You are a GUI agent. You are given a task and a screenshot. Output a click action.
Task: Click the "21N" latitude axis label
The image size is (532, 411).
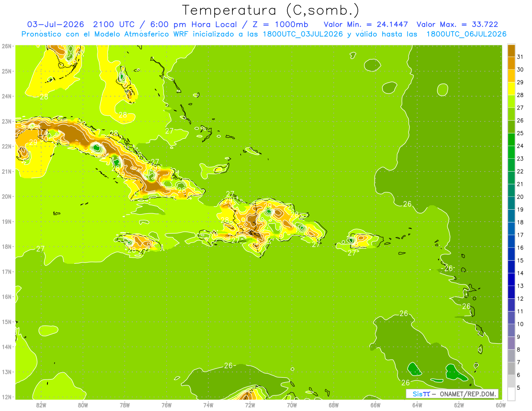(7, 171)
